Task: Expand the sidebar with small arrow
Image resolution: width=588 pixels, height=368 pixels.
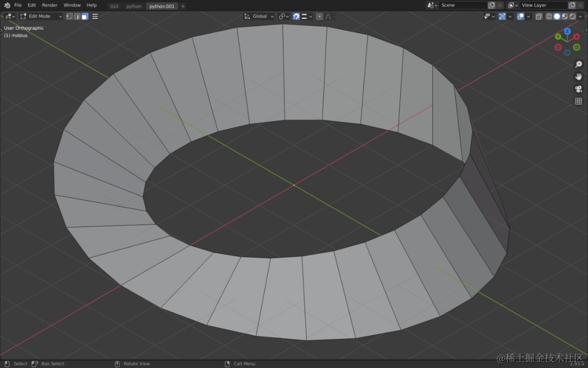Action: [586, 30]
